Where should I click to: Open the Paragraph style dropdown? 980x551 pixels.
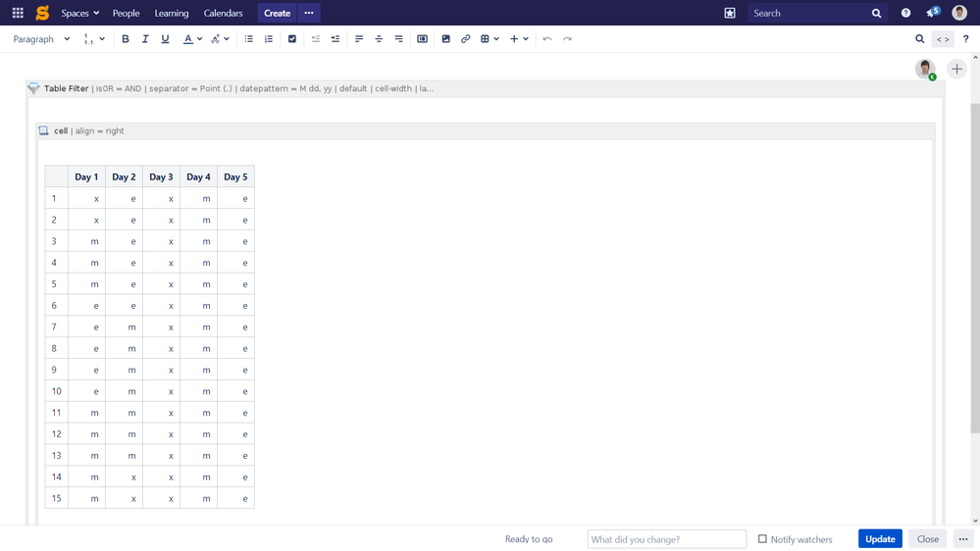click(x=41, y=39)
